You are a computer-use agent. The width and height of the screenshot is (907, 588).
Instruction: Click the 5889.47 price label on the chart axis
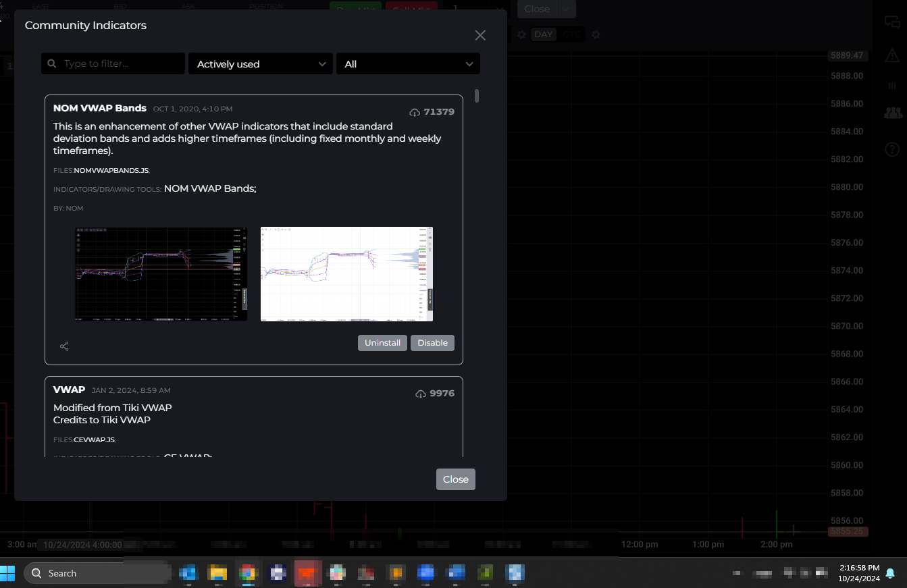847,55
